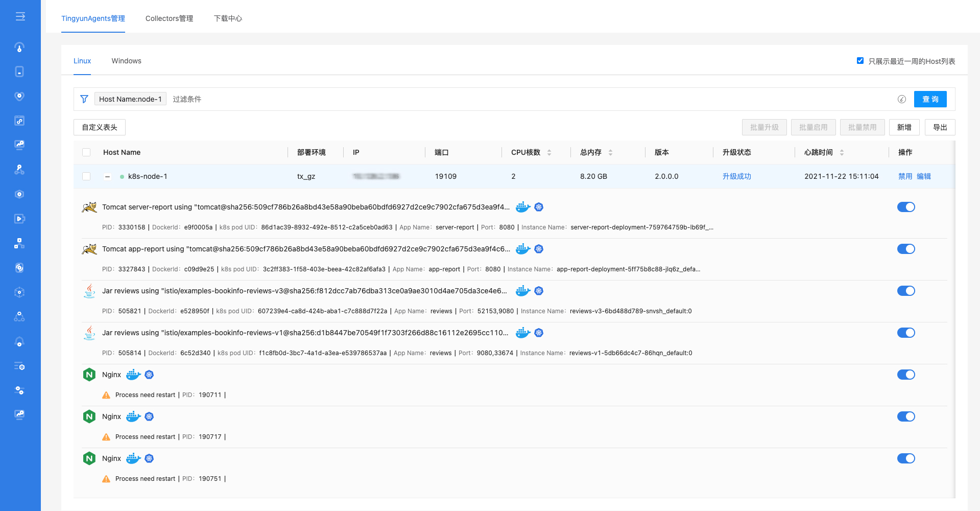Open the gauge dashboard sidebar icon
Viewport: 980px width, 511px height.
coord(19,48)
